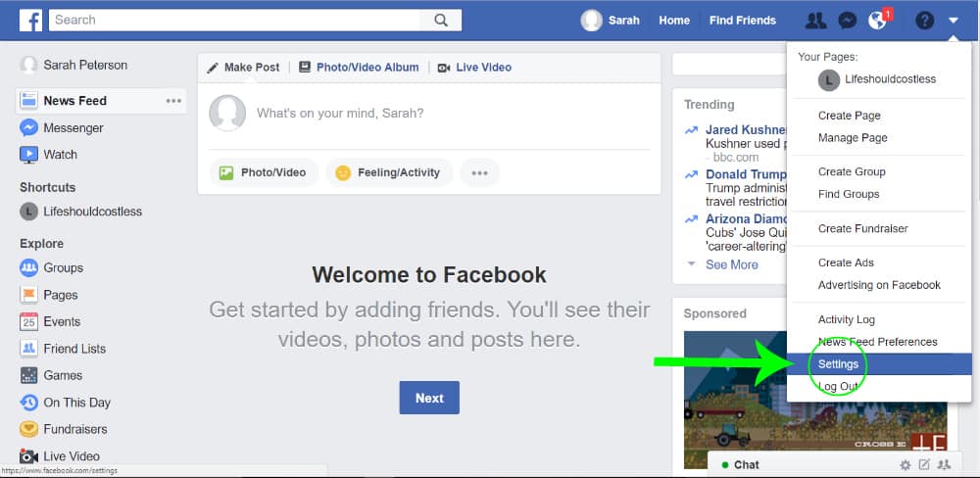The width and height of the screenshot is (980, 478).
Task: Open the News Feed icon in sidebar
Action: click(x=28, y=100)
